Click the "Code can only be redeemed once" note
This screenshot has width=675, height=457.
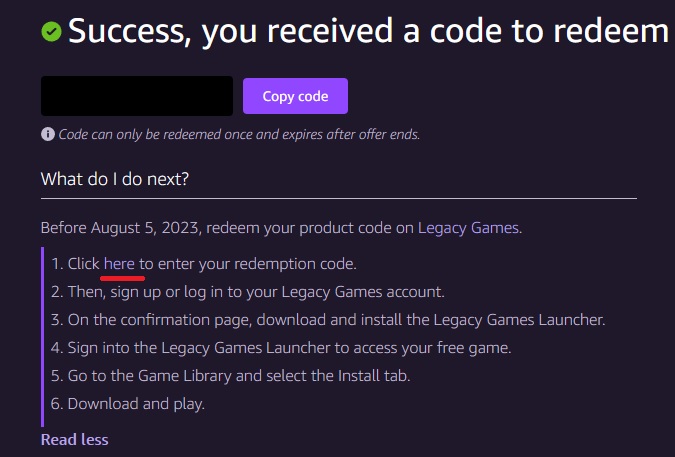click(239, 134)
